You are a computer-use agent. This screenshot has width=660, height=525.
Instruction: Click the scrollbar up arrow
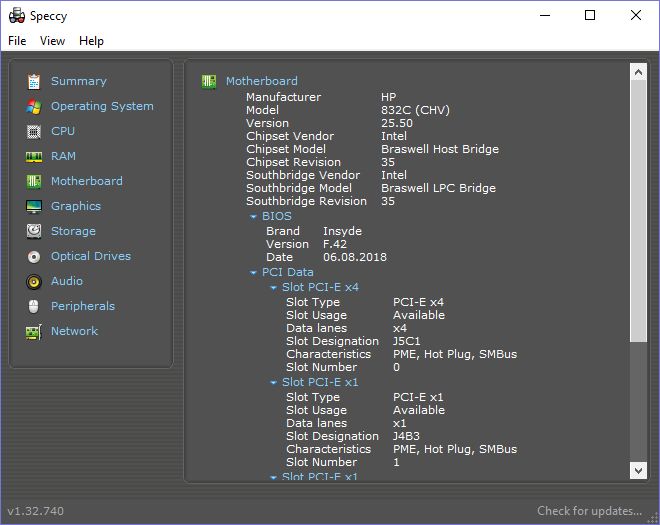[x=638, y=72]
